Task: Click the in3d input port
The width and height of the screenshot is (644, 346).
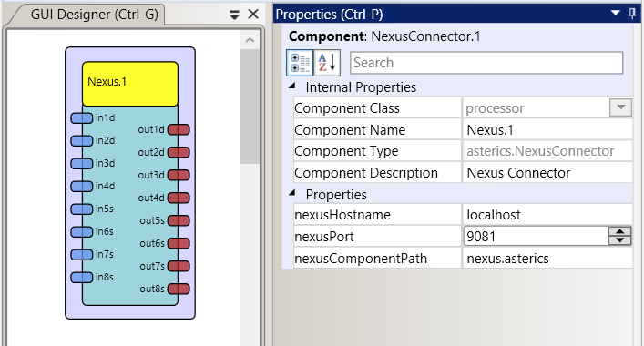Action: tap(82, 163)
